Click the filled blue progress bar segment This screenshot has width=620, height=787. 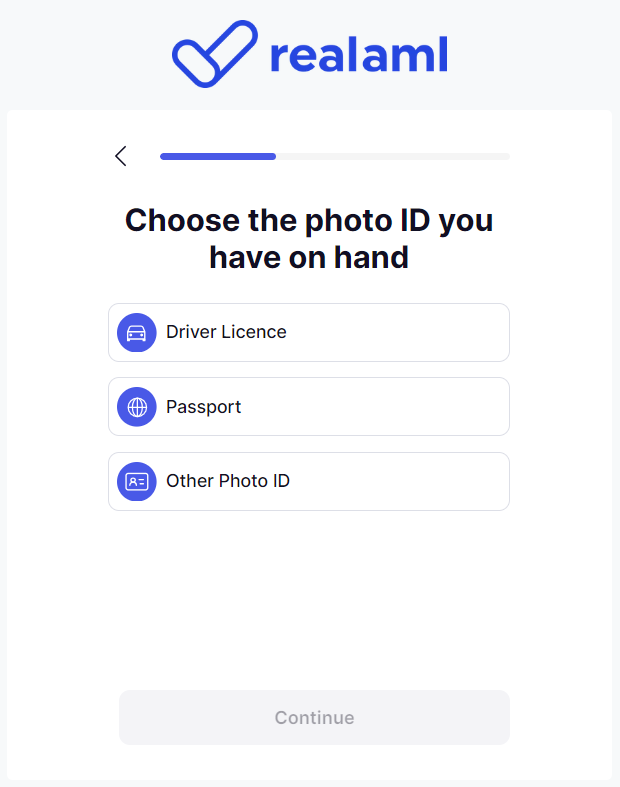tap(217, 156)
